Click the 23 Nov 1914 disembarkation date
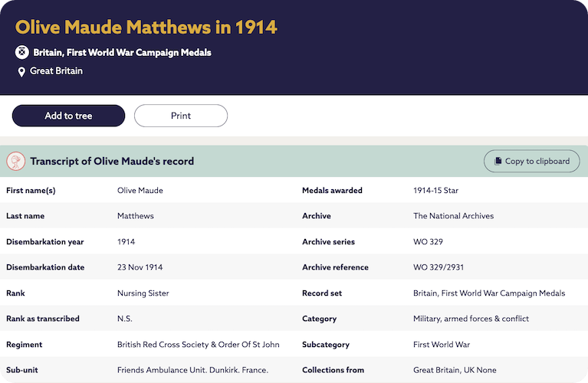The width and height of the screenshot is (588, 383). click(x=140, y=267)
